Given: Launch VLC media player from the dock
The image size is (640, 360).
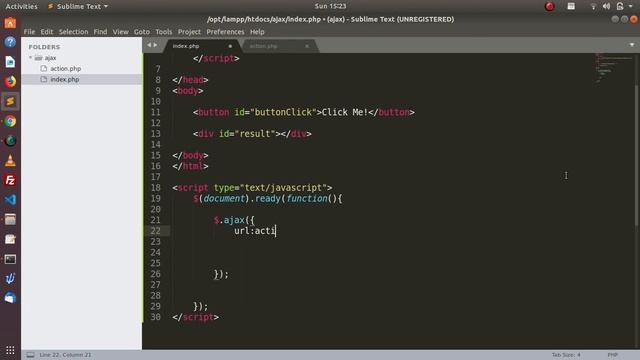Looking at the screenshot, I should tap(10, 160).
